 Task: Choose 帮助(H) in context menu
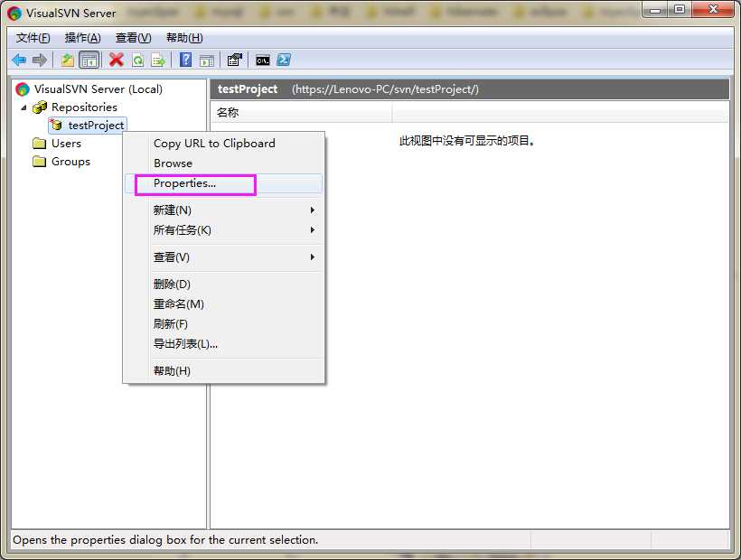tap(223, 370)
